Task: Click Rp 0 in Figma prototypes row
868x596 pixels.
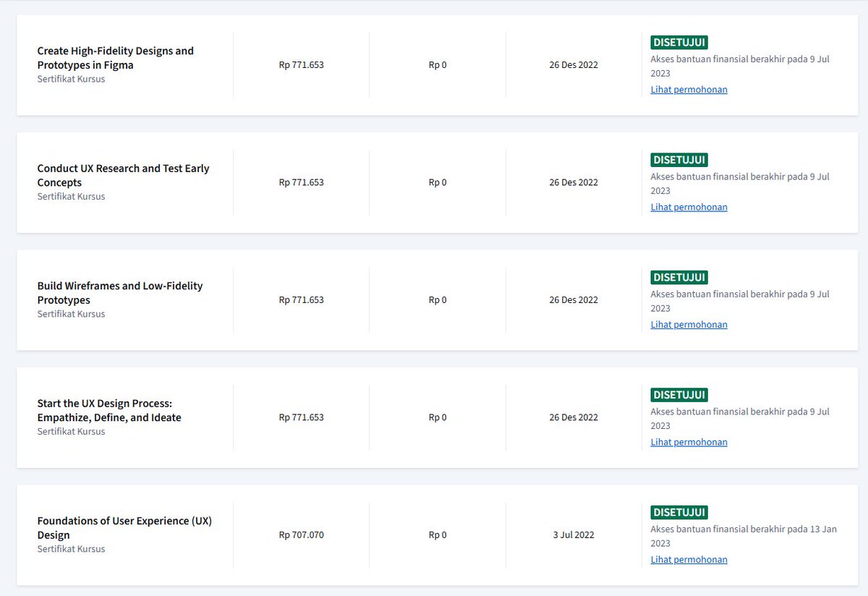Action: [x=438, y=65]
